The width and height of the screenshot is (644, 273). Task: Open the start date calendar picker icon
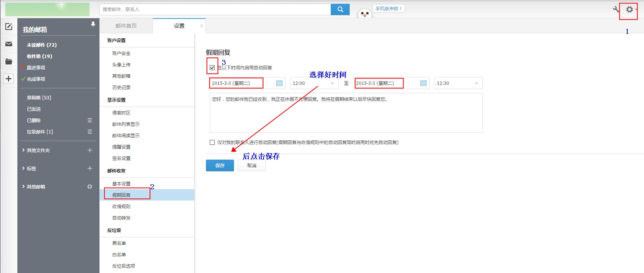(x=279, y=83)
